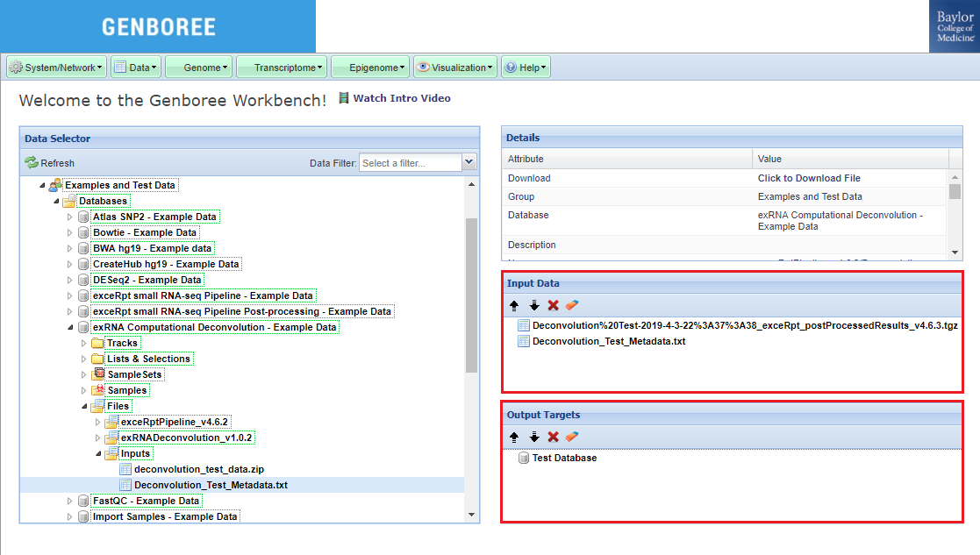
Task: Select Test Database in Output Targets
Action: pyautogui.click(x=564, y=458)
